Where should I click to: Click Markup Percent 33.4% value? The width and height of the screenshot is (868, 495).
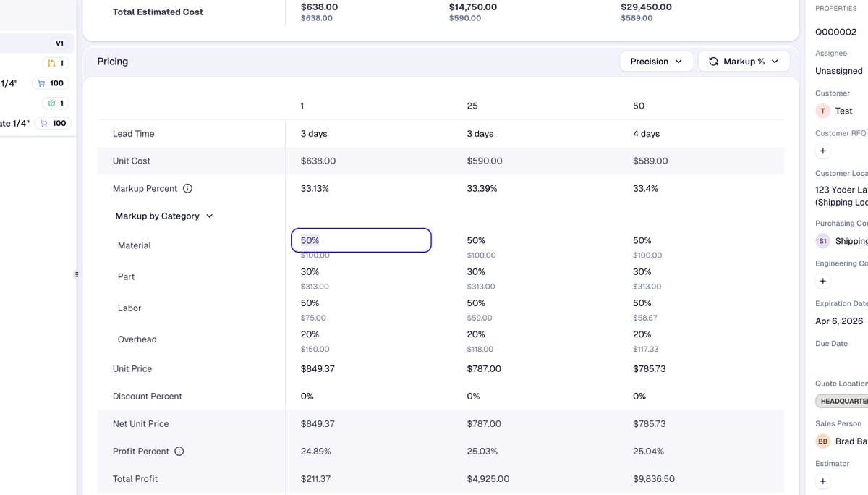(x=645, y=189)
